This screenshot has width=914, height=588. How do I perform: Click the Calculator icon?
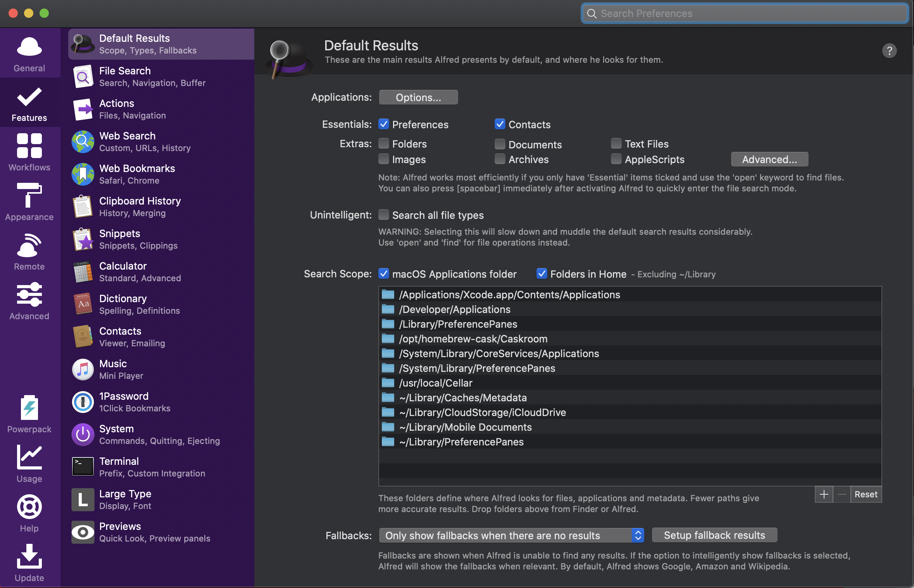point(83,272)
